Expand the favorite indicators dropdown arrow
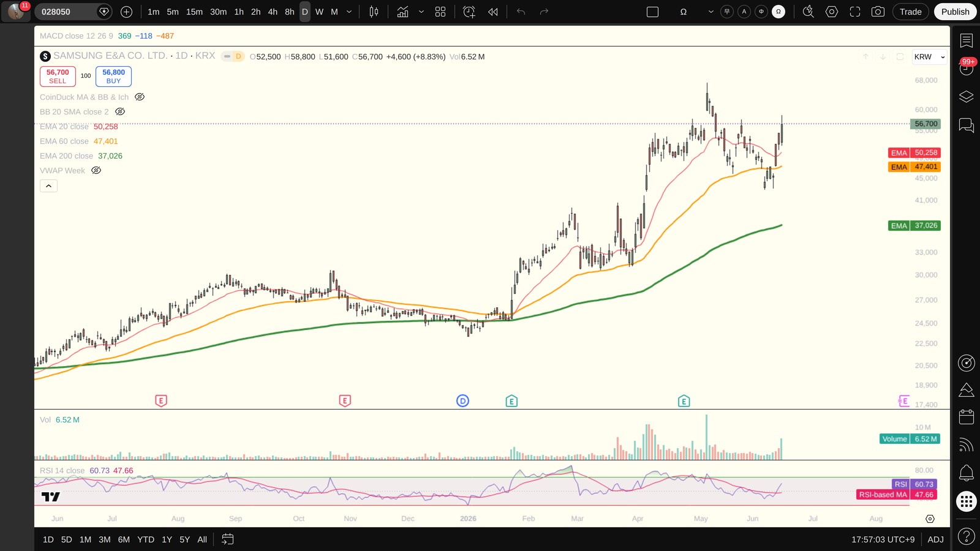 coord(421,12)
